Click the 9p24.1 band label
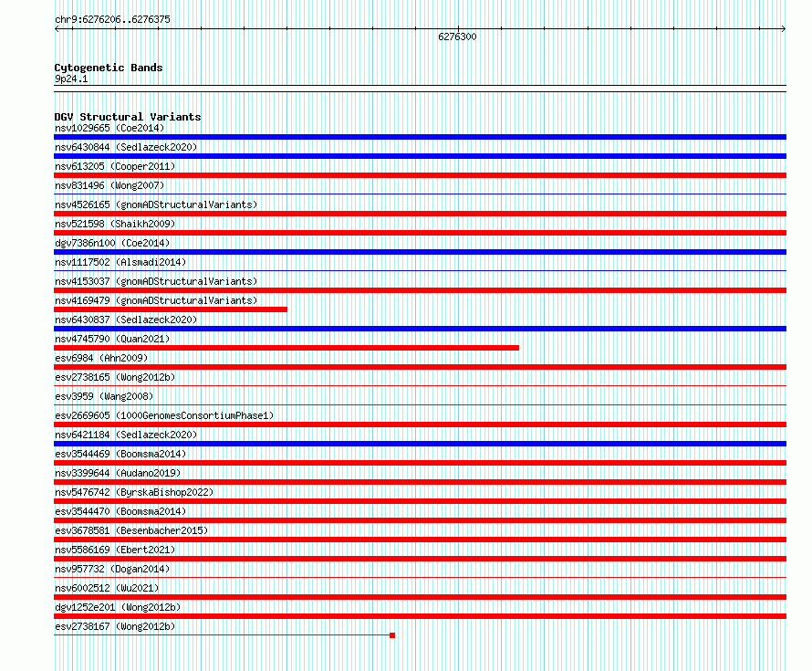This screenshot has height=671, width=812. coord(71,79)
